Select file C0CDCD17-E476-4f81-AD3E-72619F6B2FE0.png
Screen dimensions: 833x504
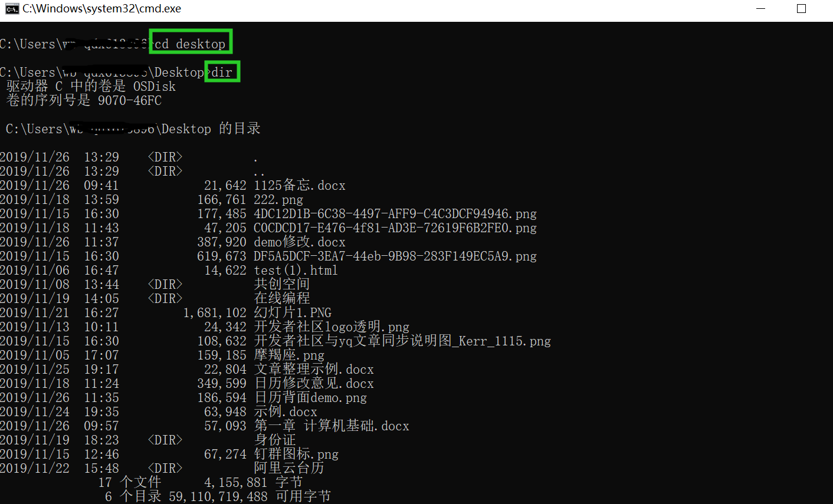tap(395, 228)
